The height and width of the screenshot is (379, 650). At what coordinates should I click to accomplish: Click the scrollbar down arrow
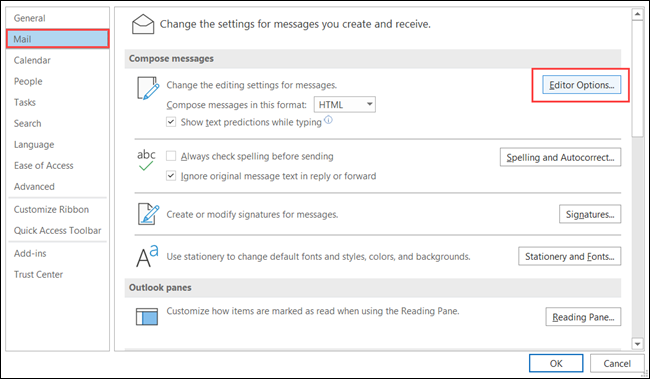tap(637, 343)
